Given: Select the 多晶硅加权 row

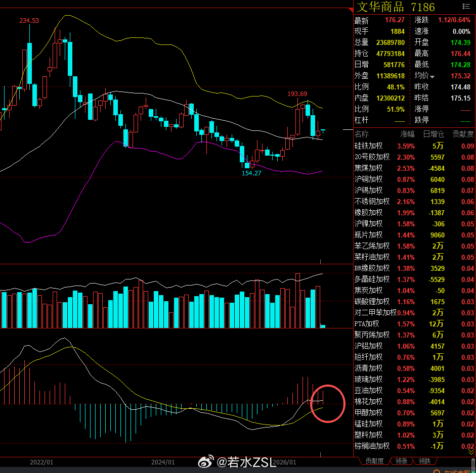Looking at the screenshot, I should (414, 279).
